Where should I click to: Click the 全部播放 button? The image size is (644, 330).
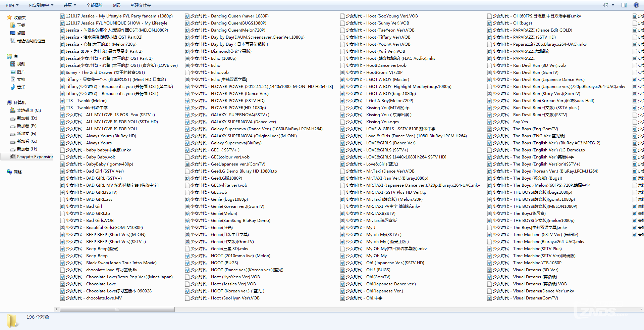[95, 5]
